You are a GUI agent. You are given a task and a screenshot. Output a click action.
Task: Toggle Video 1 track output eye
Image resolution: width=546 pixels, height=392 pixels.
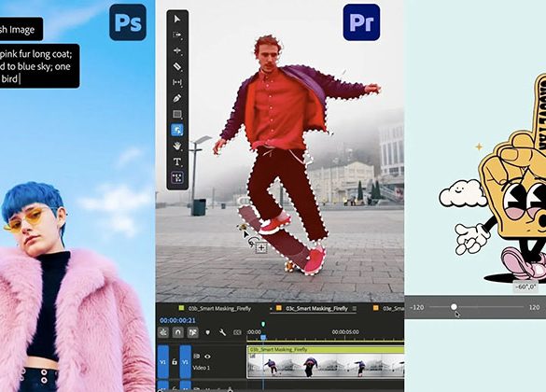click(x=207, y=357)
